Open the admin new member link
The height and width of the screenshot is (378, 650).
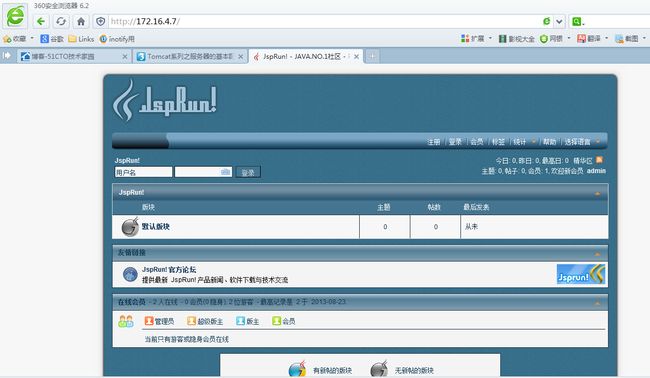tap(596, 171)
